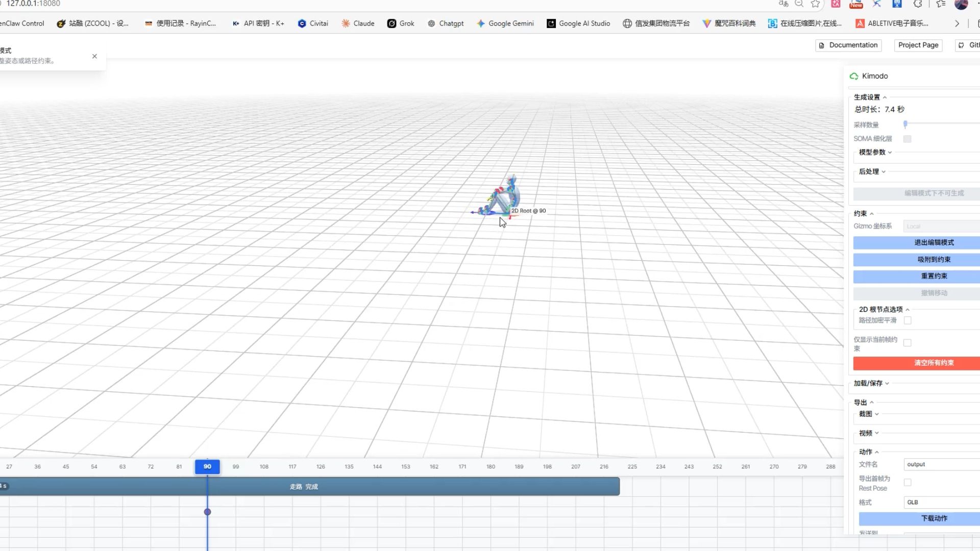Open the Claude bookmark

[358, 23]
